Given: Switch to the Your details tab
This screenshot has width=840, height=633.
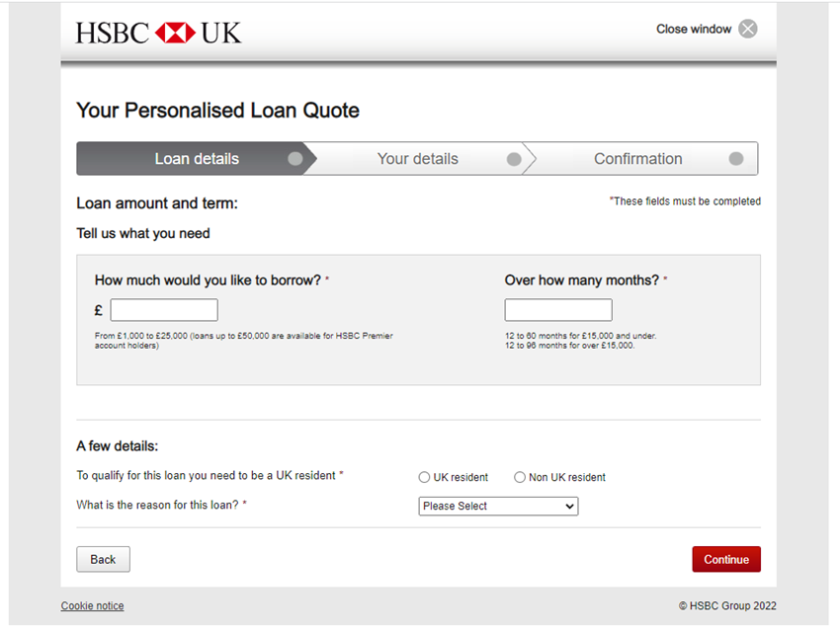Looking at the screenshot, I should 418,158.
